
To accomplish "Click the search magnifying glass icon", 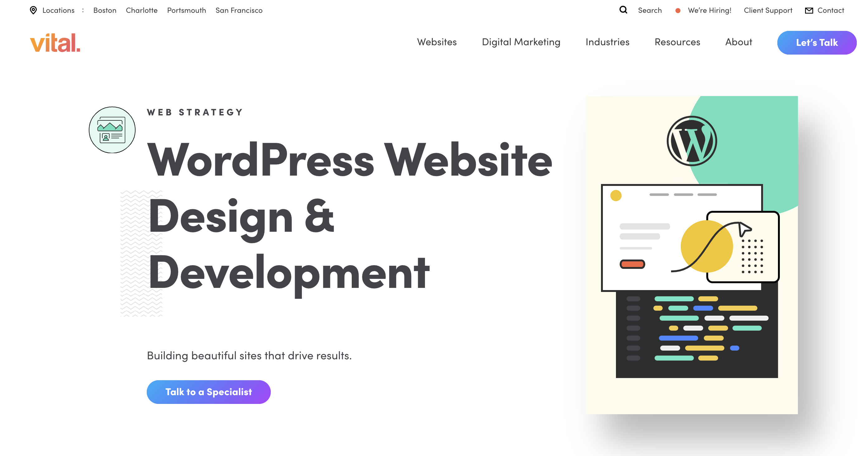I will (623, 10).
